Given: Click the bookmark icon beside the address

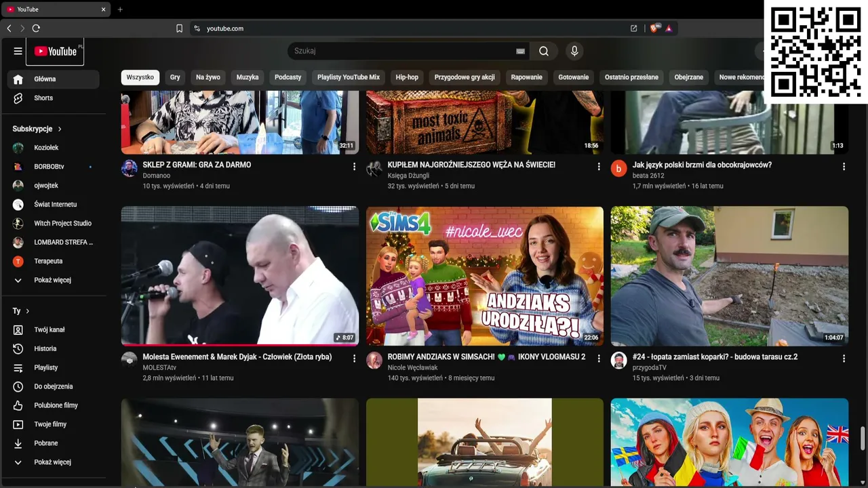Looking at the screenshot, I should [180, 28].
